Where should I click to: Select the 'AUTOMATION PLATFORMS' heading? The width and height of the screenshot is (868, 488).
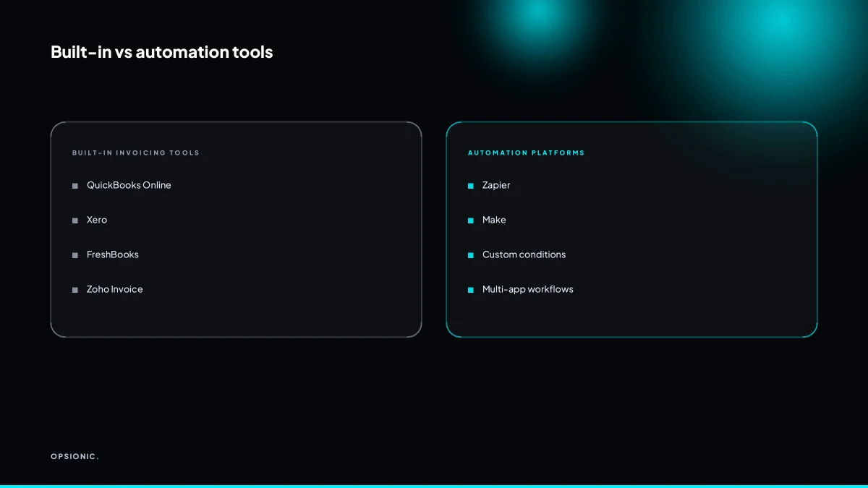(x=526, y=153)
